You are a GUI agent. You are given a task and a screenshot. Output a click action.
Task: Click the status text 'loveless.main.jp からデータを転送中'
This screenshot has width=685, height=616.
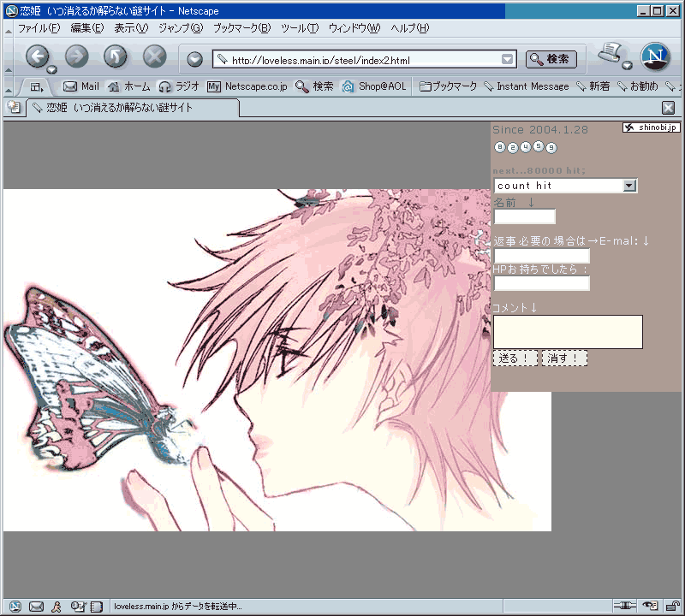177,606
